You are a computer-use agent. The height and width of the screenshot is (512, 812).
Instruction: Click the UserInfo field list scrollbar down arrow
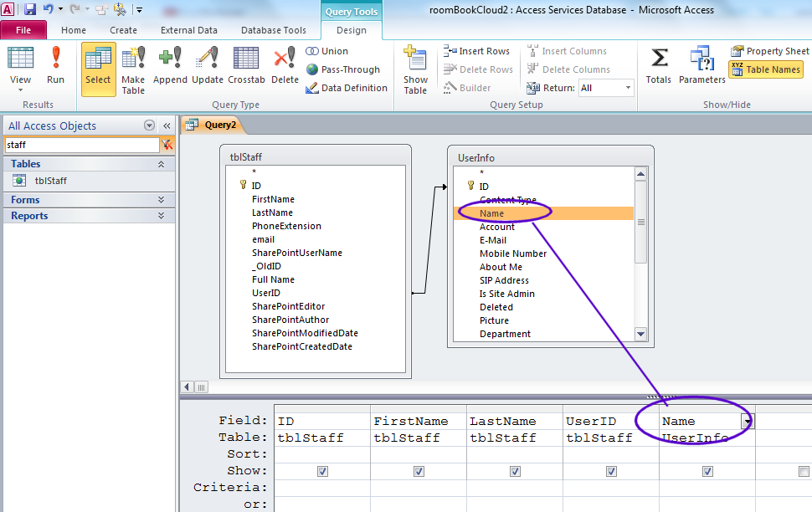click(641, 334)
